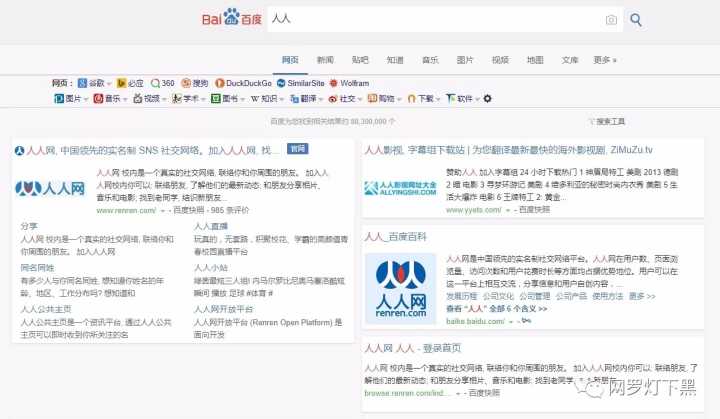
Task: Switch to the 360 search engine
Action: [x=163, y=83]
